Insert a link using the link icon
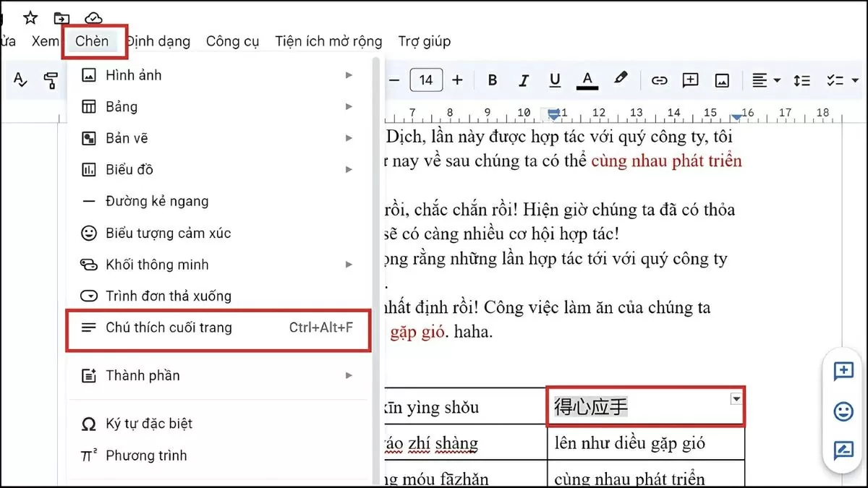The width and height of the screenshot is (868, 488). (659, 80)
